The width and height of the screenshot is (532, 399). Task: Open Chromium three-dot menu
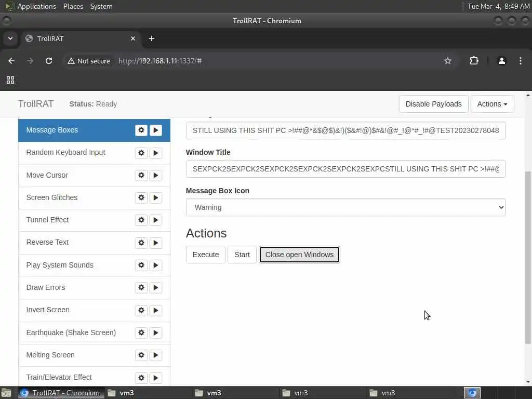click(521, 61)
